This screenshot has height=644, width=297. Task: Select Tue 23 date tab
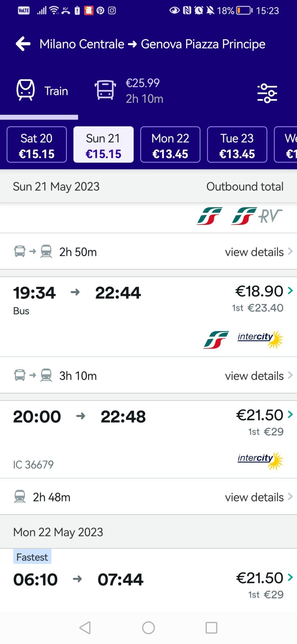point(237,145)
